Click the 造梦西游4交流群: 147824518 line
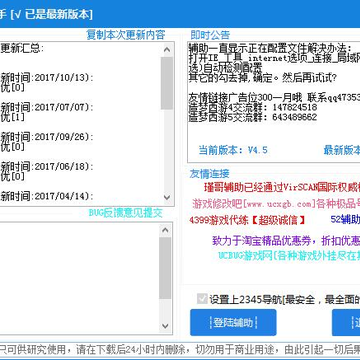360x360 pixels. click(x=253, y=107)
